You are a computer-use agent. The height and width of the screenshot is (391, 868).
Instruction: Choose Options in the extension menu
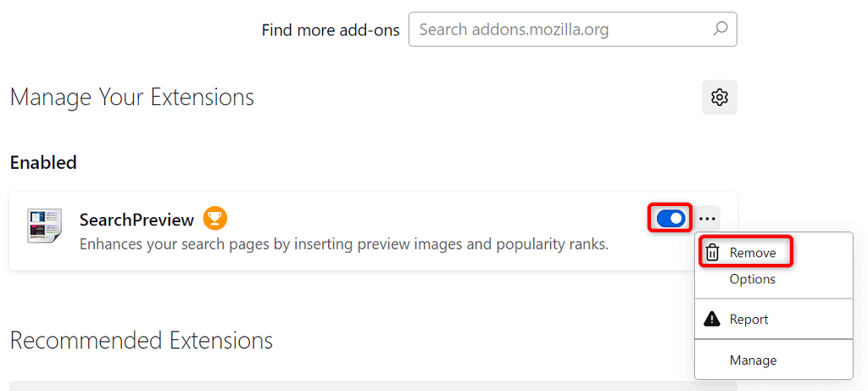pos(753,279)
